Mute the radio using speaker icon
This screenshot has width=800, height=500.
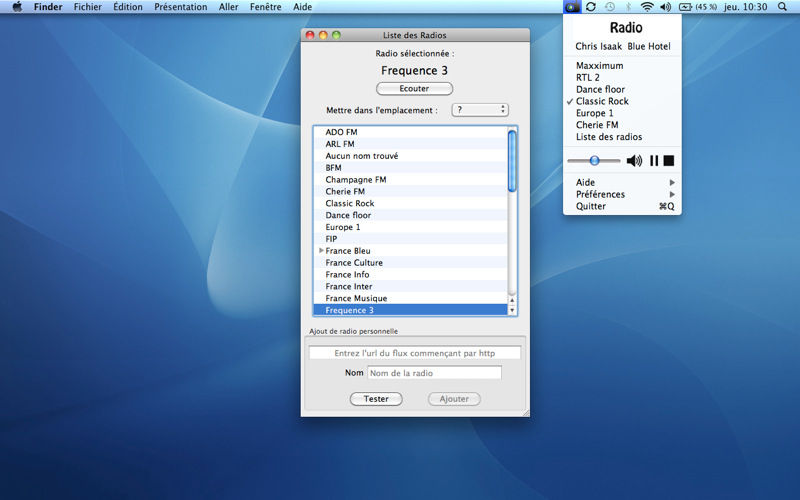634,161
